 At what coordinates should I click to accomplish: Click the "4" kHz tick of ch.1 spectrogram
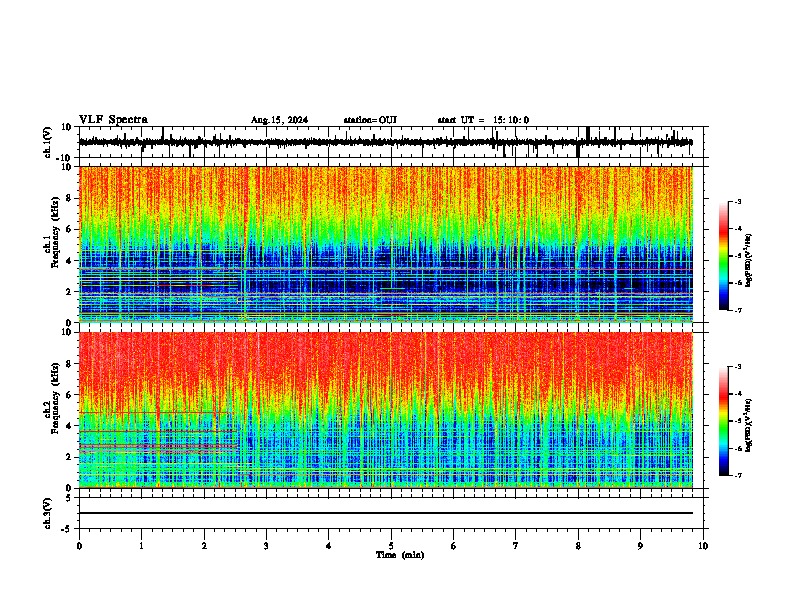pyautogui.click(x=69, y=261)
